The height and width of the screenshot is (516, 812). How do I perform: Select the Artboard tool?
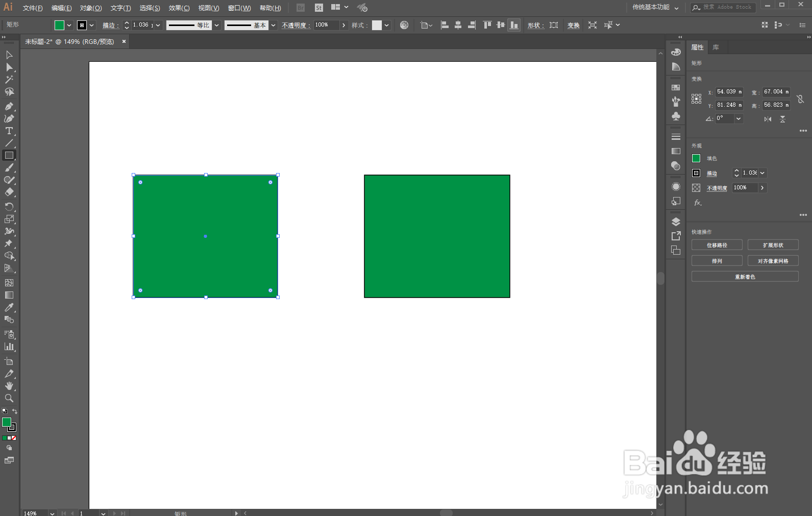click(x=9, y=361)
